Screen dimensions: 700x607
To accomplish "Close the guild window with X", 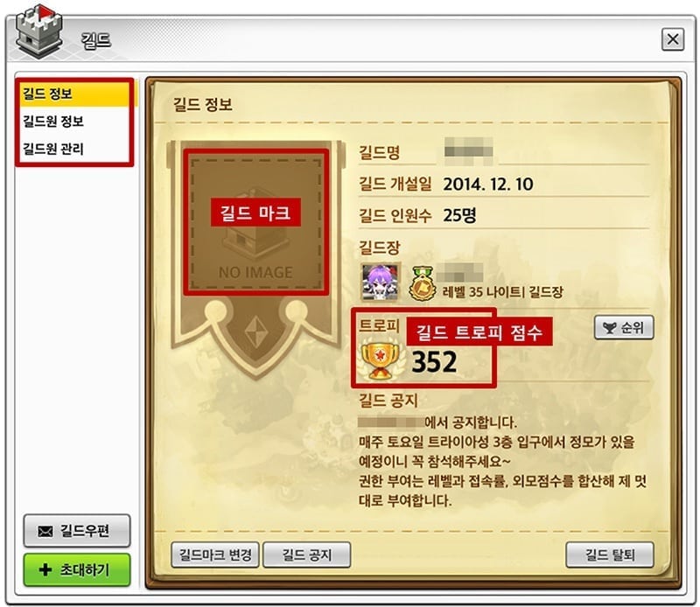I will point(673,39).
